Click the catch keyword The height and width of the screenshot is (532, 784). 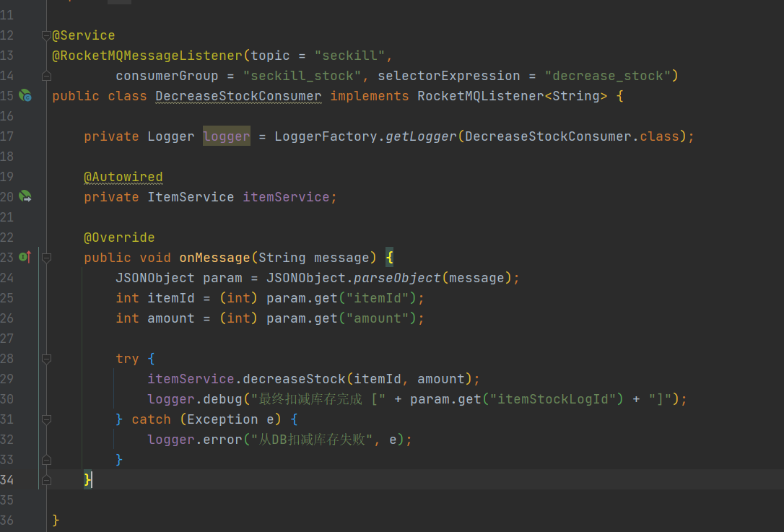coord(151,419)
